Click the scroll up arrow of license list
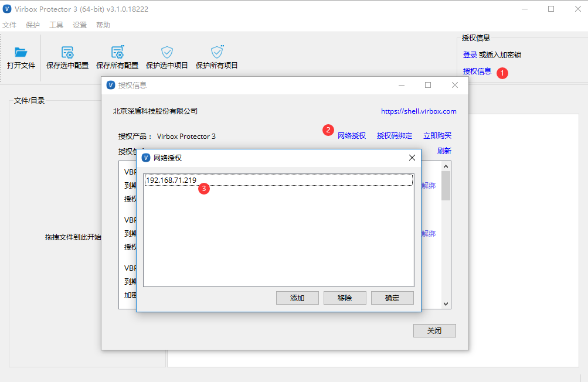This screenshot has width=588, height=382. 446,166
